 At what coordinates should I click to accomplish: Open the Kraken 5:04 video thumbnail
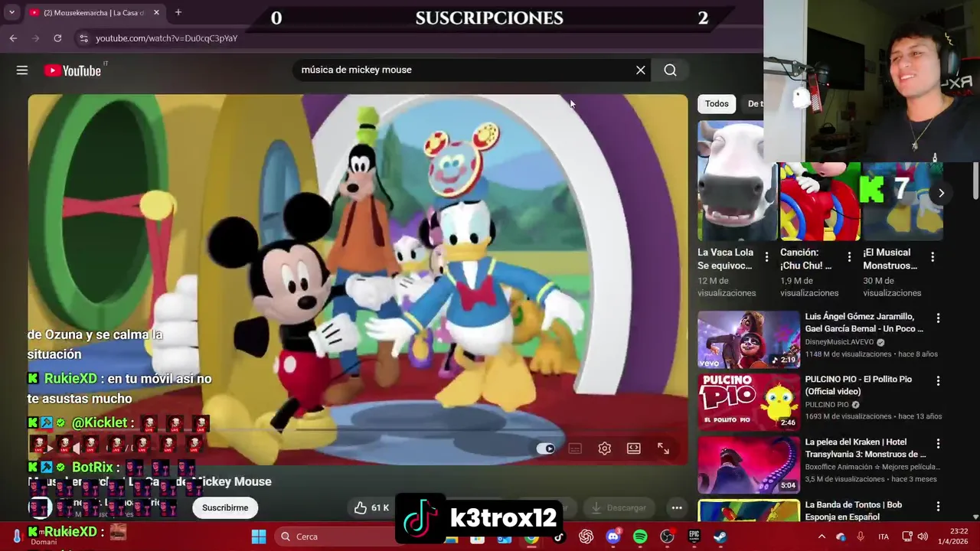(749, 464)
